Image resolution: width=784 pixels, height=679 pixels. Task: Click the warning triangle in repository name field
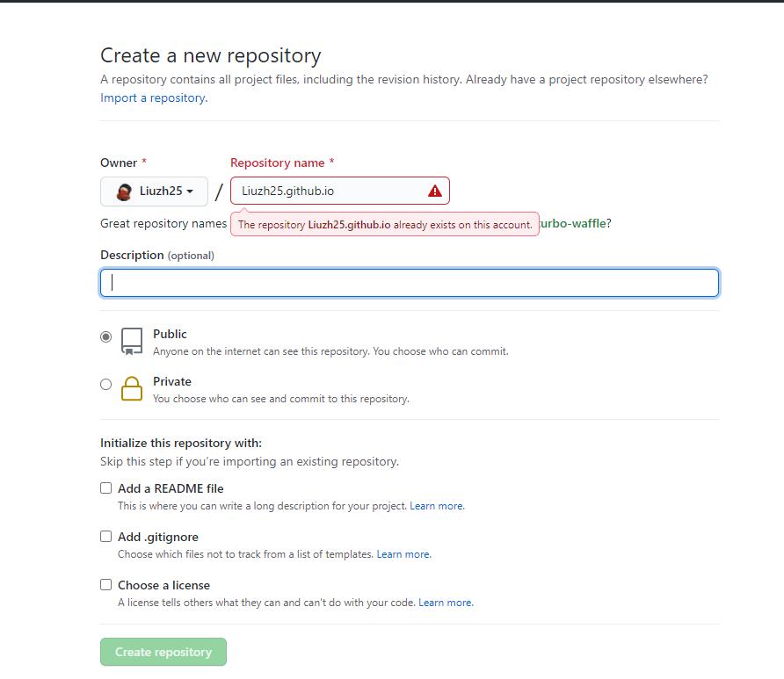[x=434, y=190]
